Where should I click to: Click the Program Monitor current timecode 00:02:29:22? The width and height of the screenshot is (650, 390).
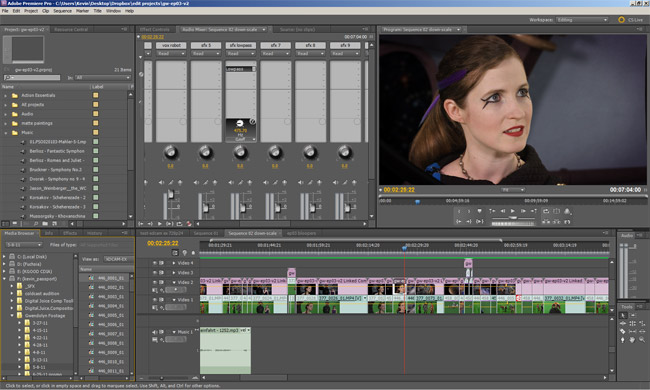pos(399,190)
